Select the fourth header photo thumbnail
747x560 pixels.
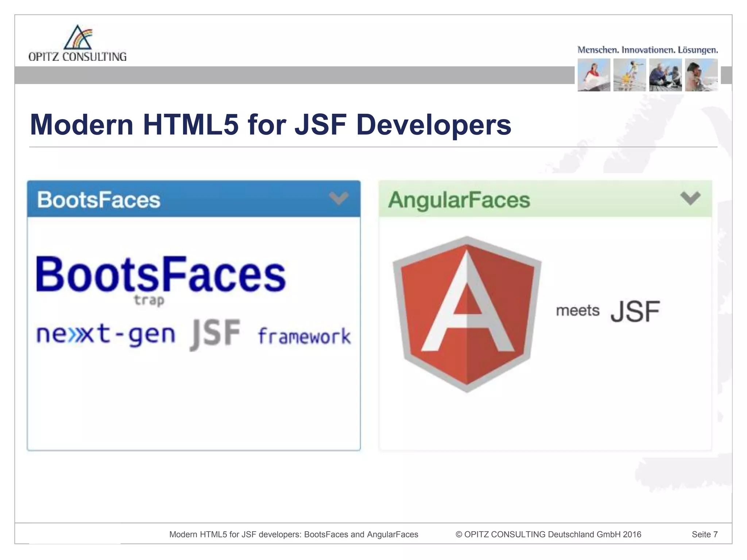click(701, 75)
